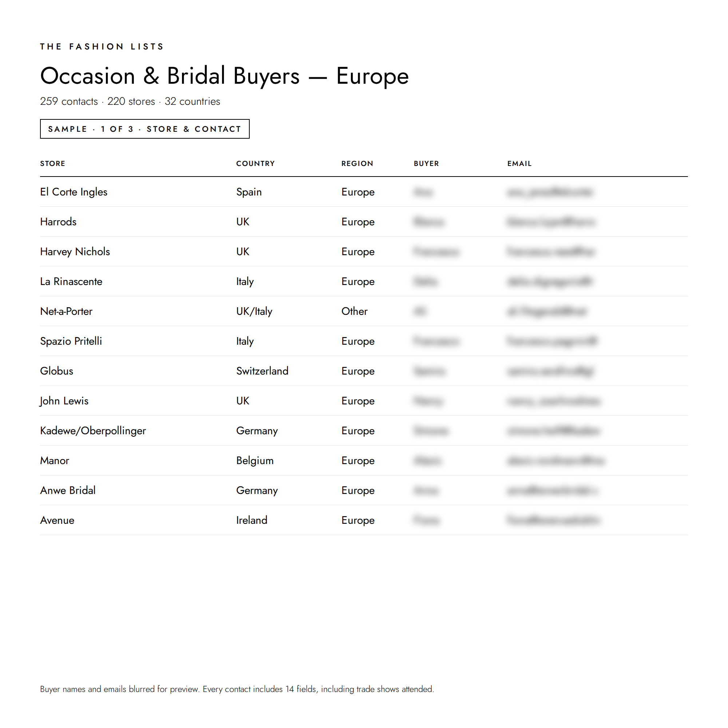Click the blurred email in the Globus row
This screenshot has height=728, width=728.
click(x=550, y=371)
